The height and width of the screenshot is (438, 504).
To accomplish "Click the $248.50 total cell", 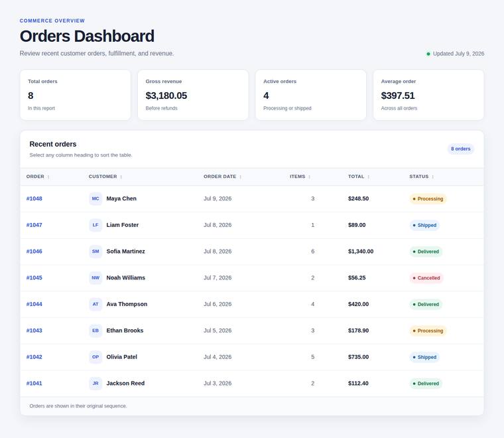I will point(358,198).
